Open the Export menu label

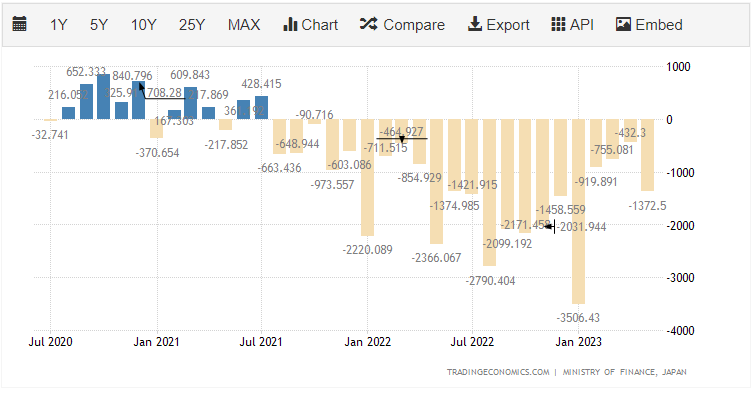point(508,25)
